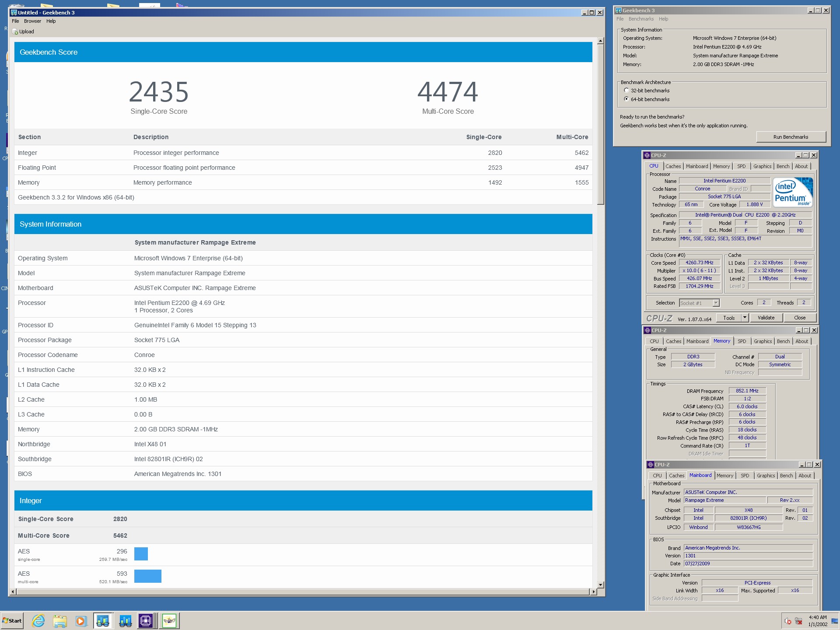Screen dimensions: 840x630
Task: Switch to the highlighted Geekbench taskbar button
Action: [x=103, y=620]
